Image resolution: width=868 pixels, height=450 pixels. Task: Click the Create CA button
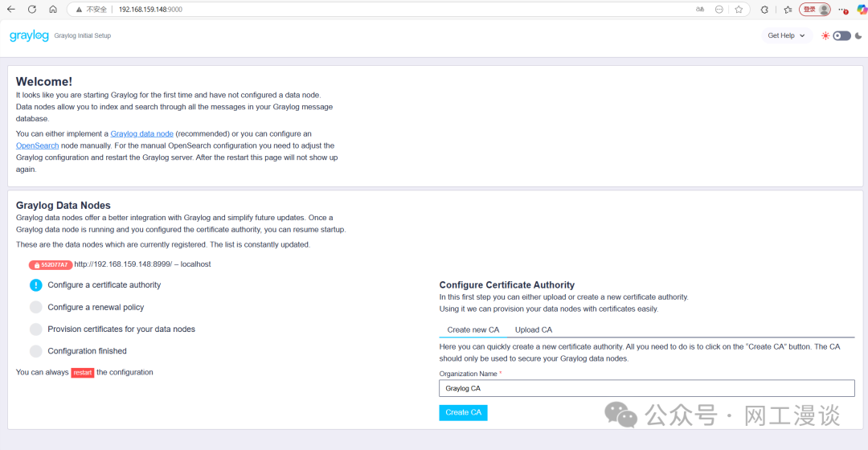(x=464, y=412)
